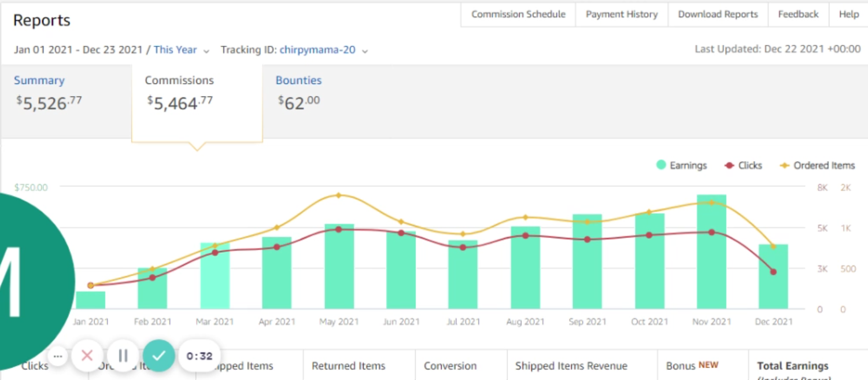The height and width of the screenshot is (380, 868).
Task: Click the Jul 2021 earnings bar
Action: point(463,275)
